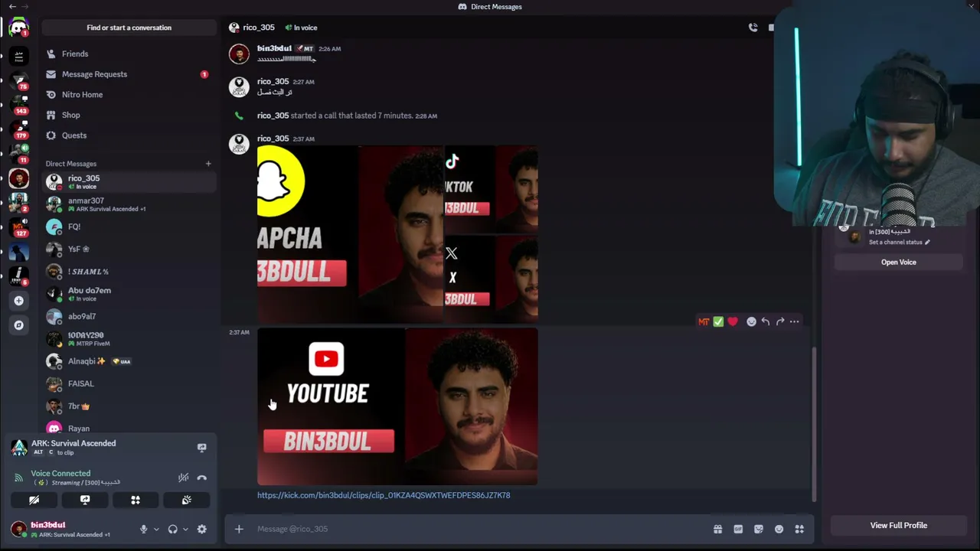
Task: Toggle microphone mute
Action: (x=143, y=529)
